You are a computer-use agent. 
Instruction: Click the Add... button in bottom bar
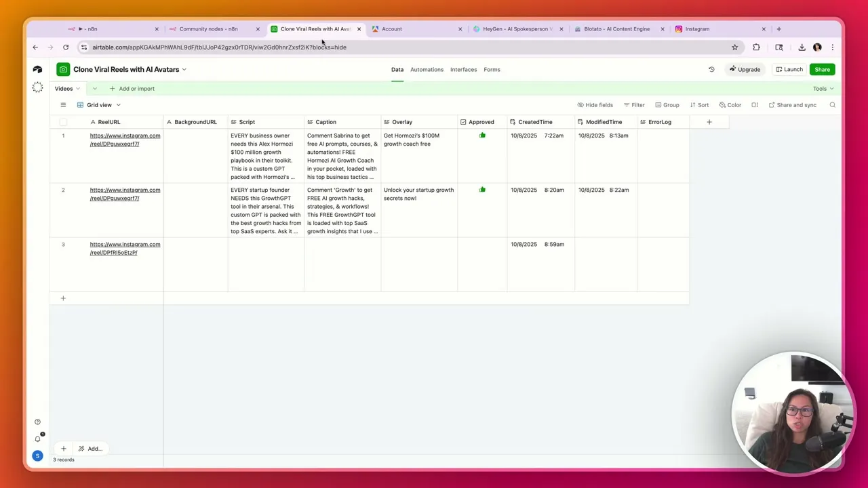click(x=90, y=449)
